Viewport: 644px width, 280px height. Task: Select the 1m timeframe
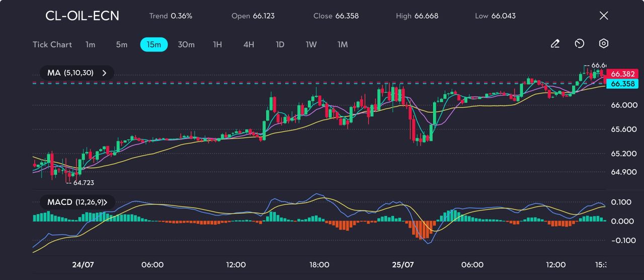coord(90,45)
